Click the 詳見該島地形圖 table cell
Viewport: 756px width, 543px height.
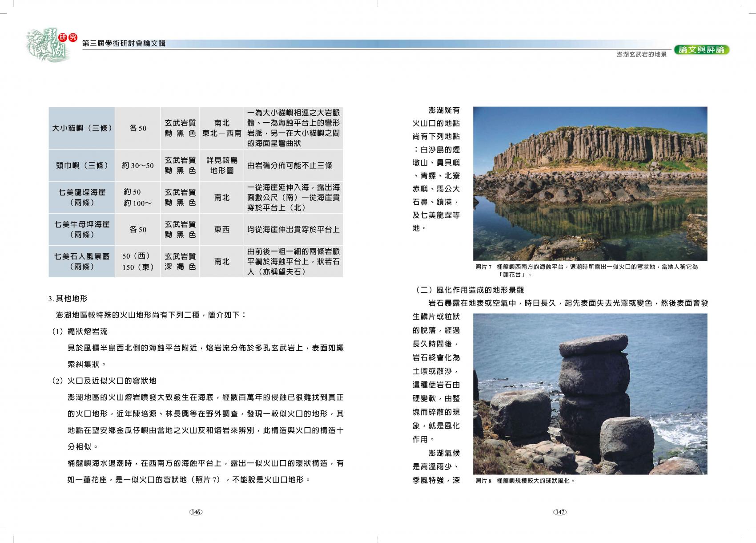[x=221, y=165]
